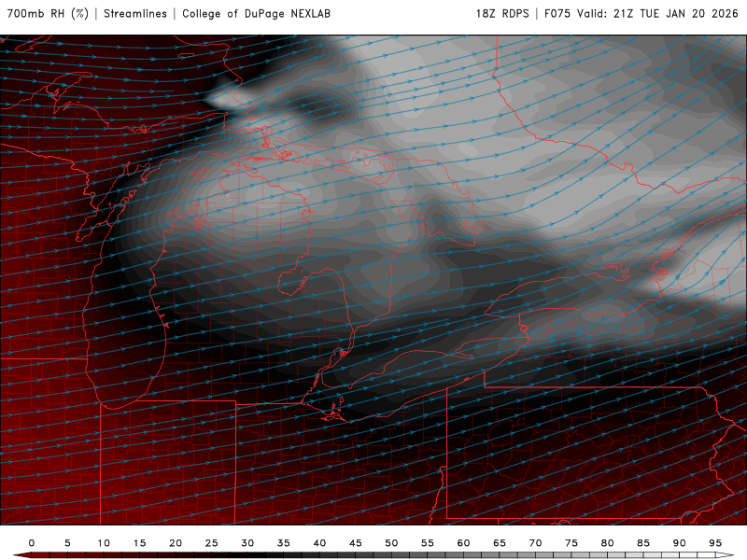Click the "45" label on the color scale

point(356,543)
